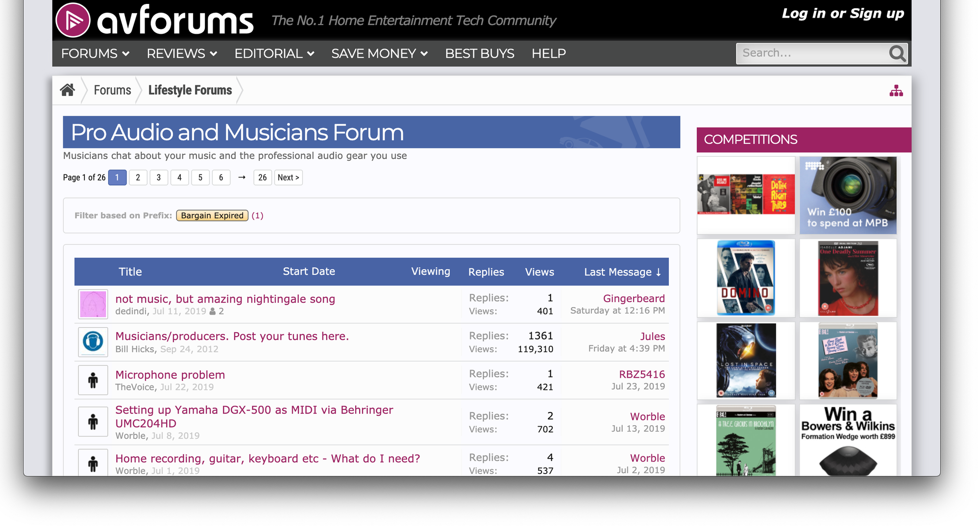Image resolution: width=980 pixels, height=529 pixels.
Task: Click into the Search input field
Action: 811,53
